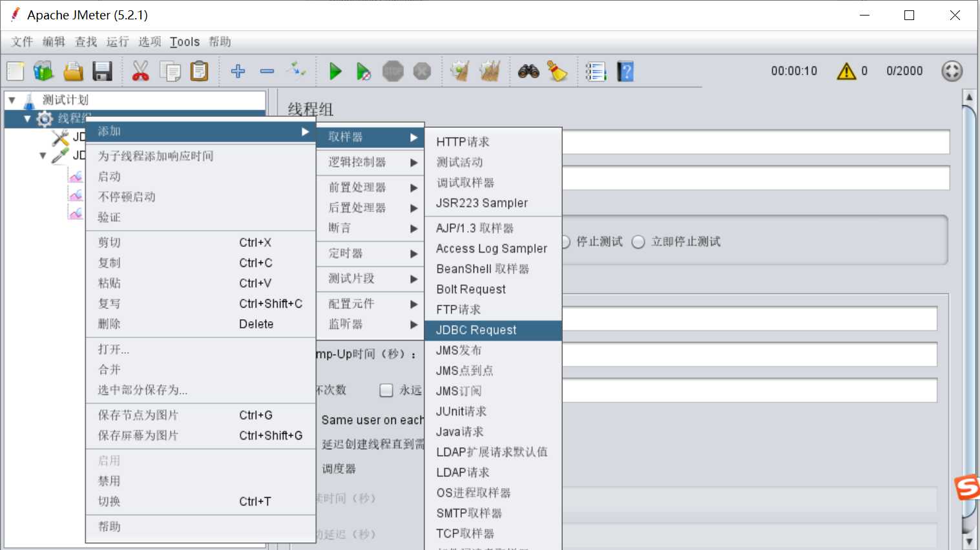
Task: Click 删除 in the context menu
Action: point(201,324)
